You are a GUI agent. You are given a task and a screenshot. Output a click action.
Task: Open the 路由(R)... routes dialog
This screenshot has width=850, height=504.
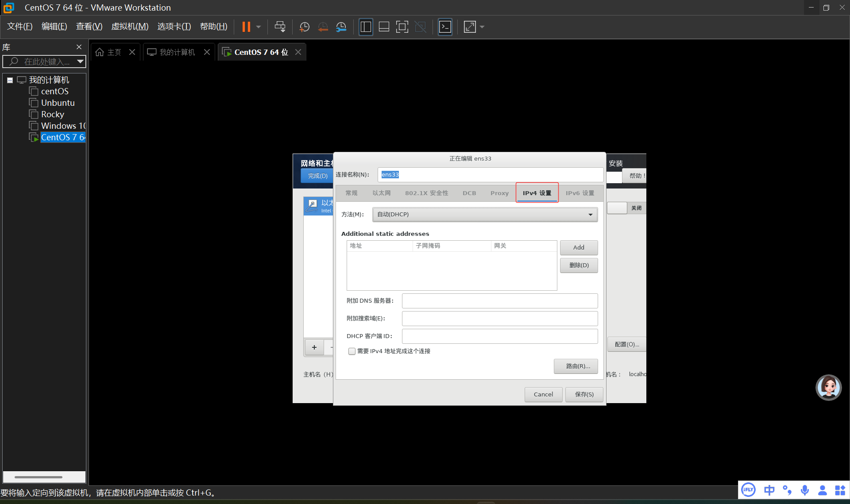pyautogui.click(x=576, y=366)
